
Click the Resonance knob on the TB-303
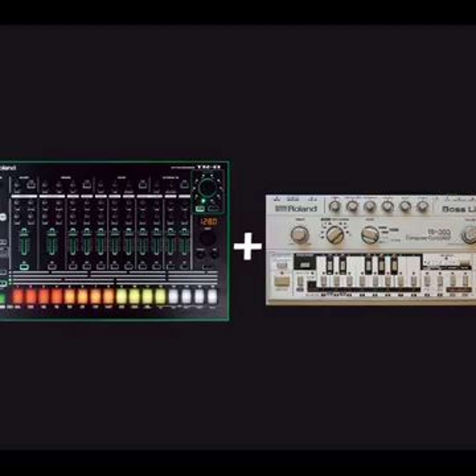(x=370, y=206)
